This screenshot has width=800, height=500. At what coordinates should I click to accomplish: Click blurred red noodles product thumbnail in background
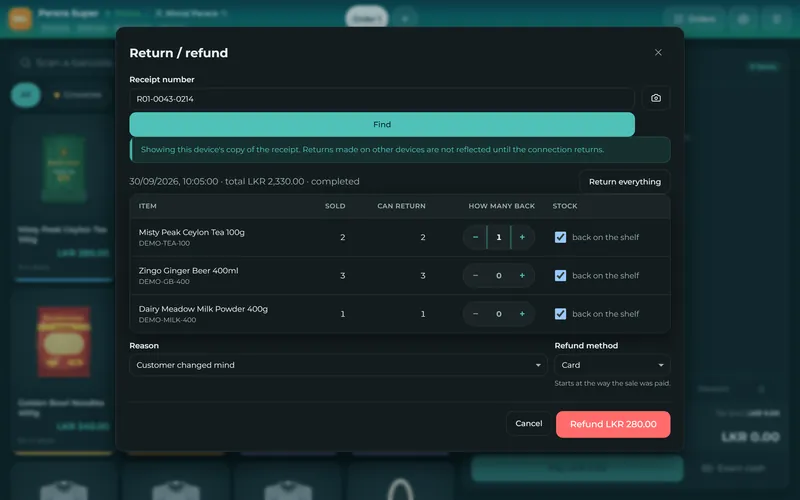[64, 342]
